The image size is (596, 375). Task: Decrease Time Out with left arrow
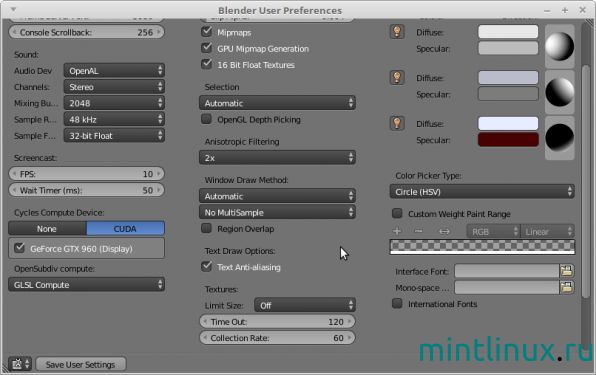tap(205, 322)
